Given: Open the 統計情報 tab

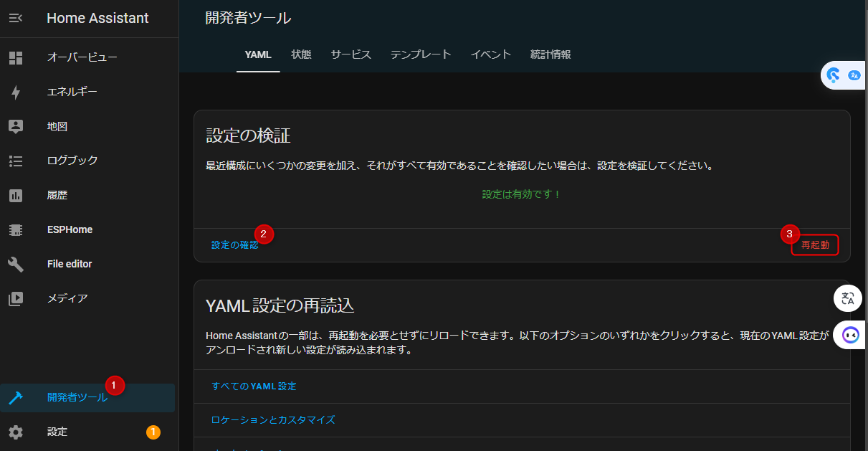Looking at the screenshot, I should [550, 54].
